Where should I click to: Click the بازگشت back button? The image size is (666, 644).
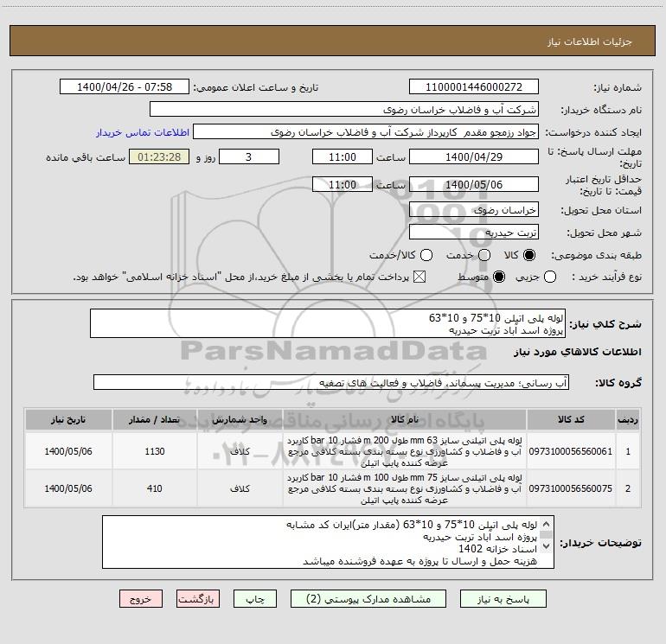tap(198, 599)
